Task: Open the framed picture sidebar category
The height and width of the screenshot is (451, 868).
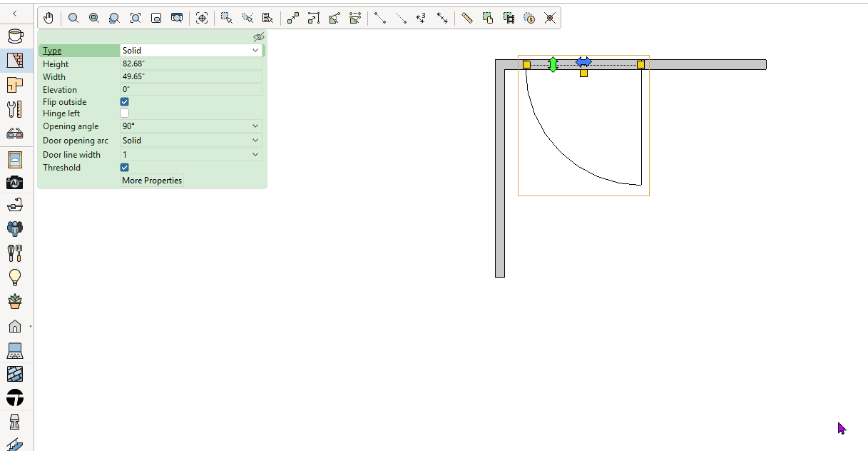Action: (15, 158)
